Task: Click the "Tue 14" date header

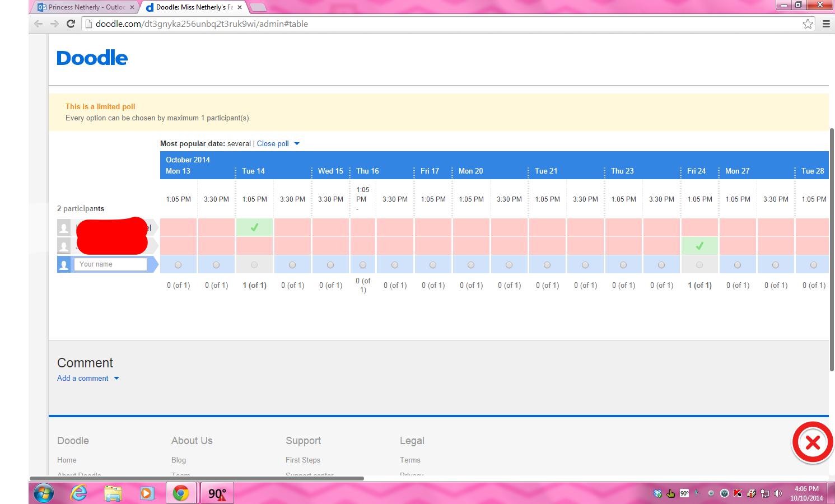Action: click(253, 171)
